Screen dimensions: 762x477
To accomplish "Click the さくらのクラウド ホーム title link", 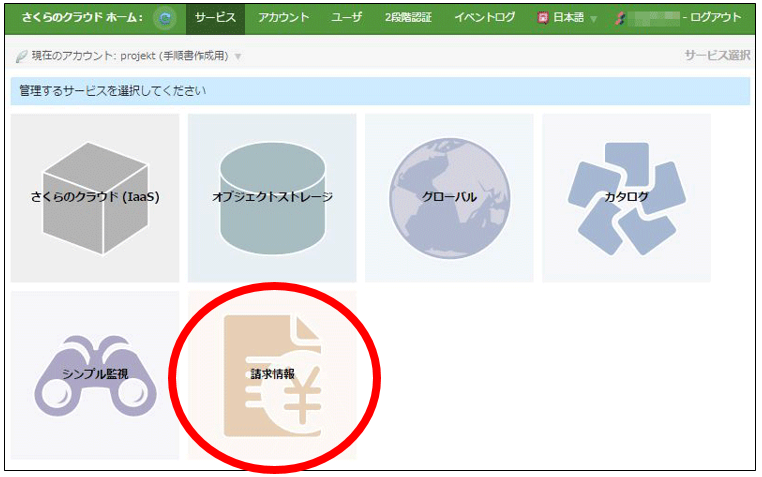I will click(x=83, y=18).
